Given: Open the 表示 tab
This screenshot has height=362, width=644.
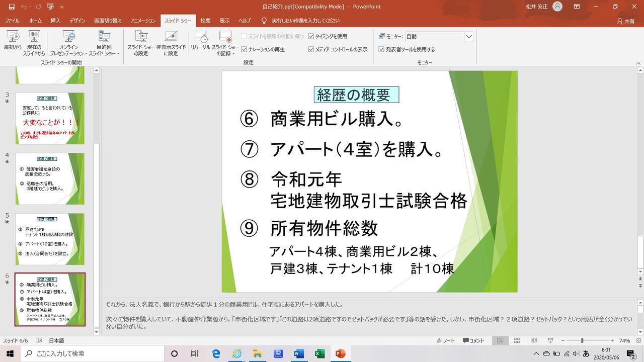Looking at the screenshot, I should [224, 21].
